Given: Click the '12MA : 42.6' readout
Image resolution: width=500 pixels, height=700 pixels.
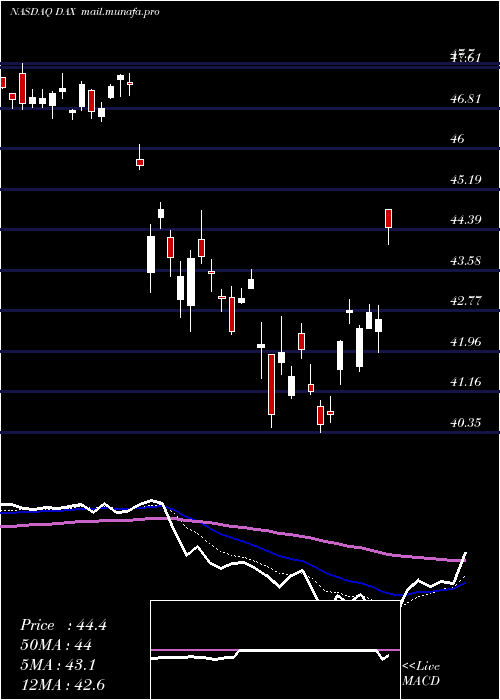Looking at the screenshot, I should point(62,685).
